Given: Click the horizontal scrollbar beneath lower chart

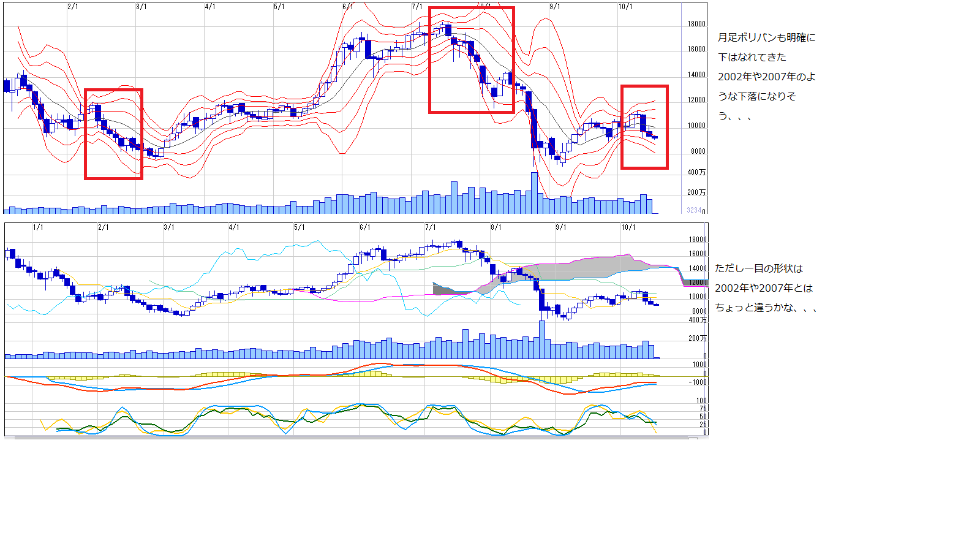Looking at the screenshot, I should point(349,438).
